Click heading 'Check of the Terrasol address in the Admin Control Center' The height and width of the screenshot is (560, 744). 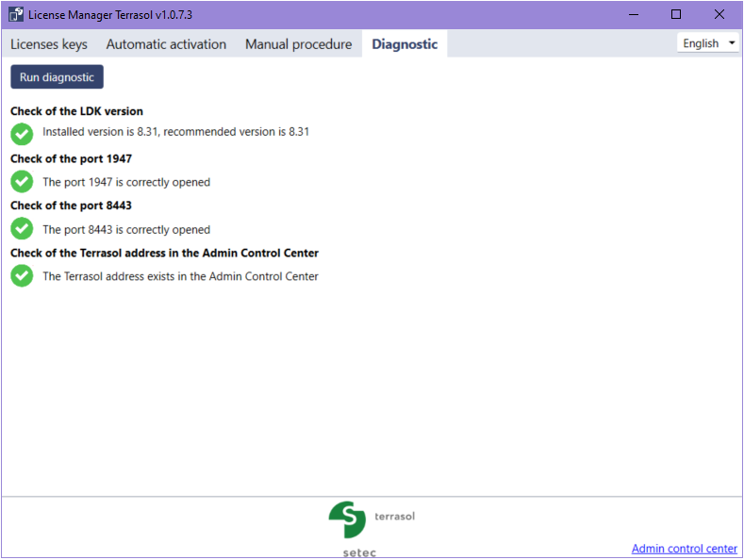[165, 253]
